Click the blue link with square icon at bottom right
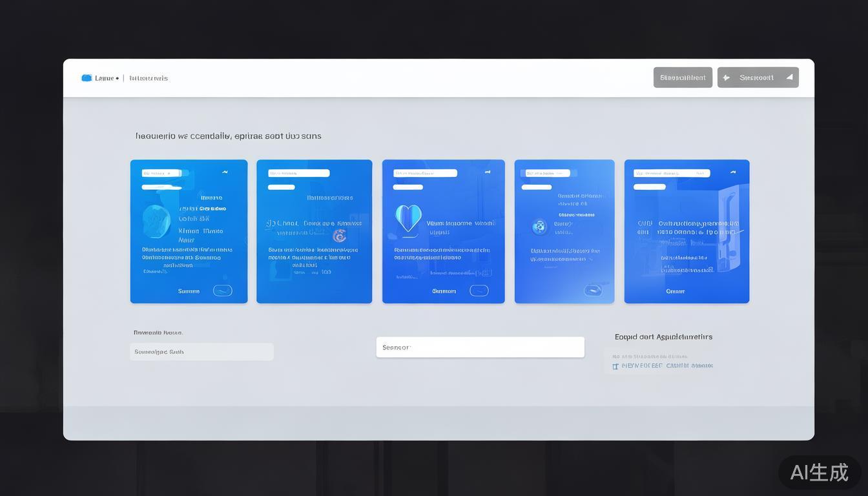The image size is (868, 496). (663, 366)
